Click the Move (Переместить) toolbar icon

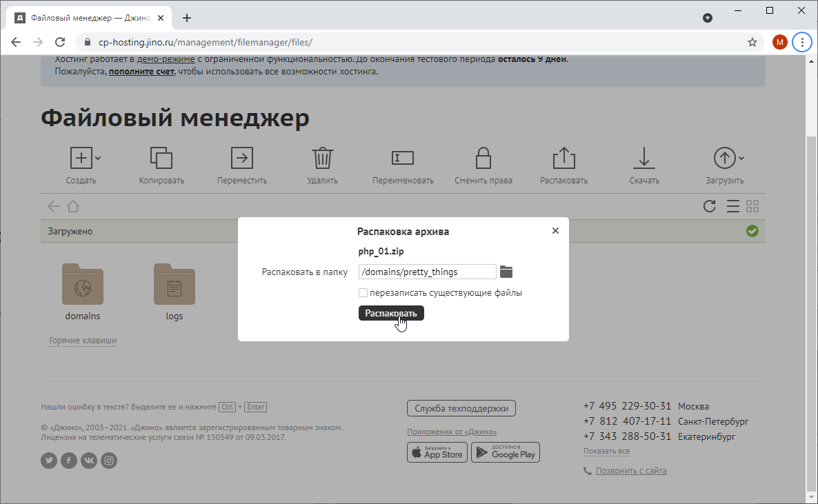pos(241,159)
